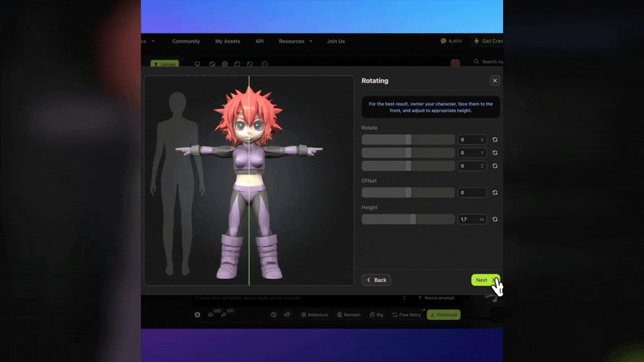The height and width of the screenshot is (362, 644).
Task: Click the monitor-shaped icon in the viewer toolbar
Action: point(197,64)
